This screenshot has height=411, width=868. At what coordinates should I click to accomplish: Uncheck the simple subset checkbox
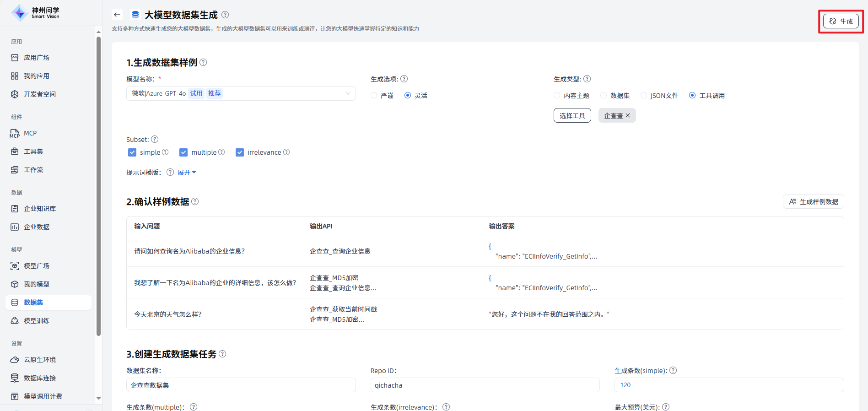coord(132,152)
